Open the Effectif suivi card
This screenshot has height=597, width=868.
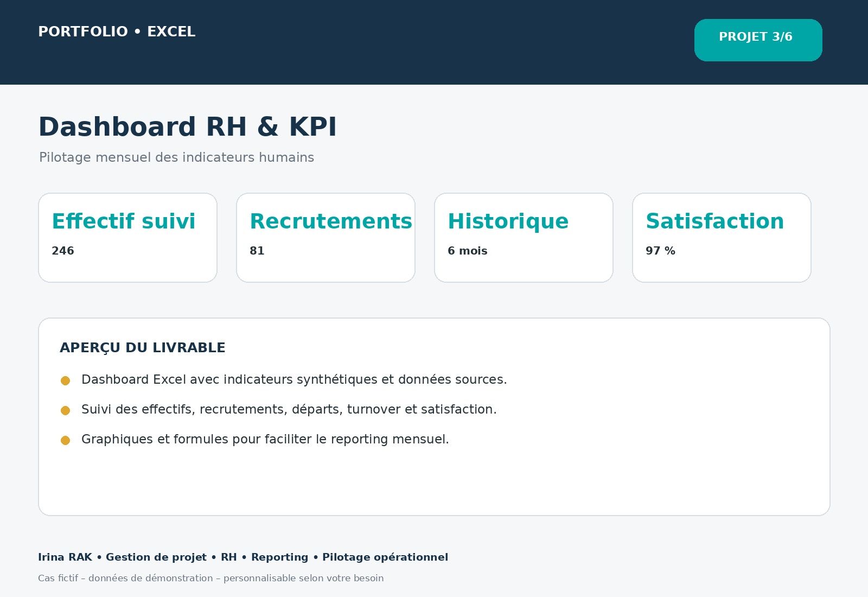pos(127,238)
